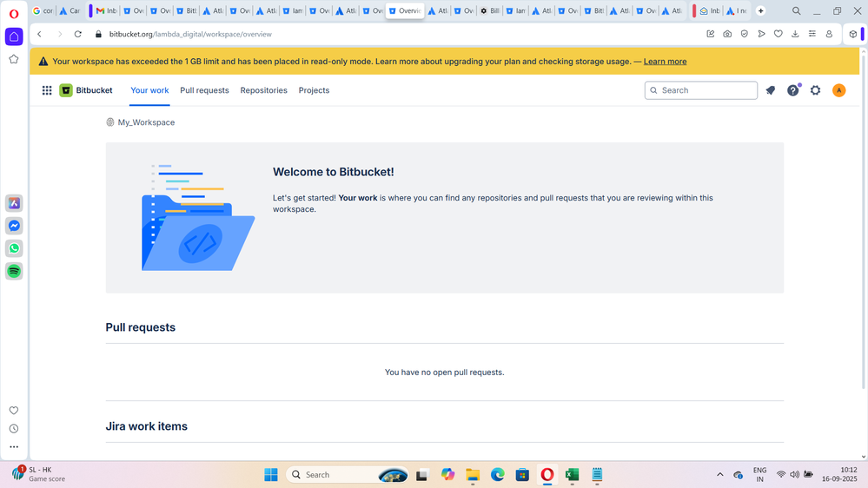View site padlock information

click(98, 35)
